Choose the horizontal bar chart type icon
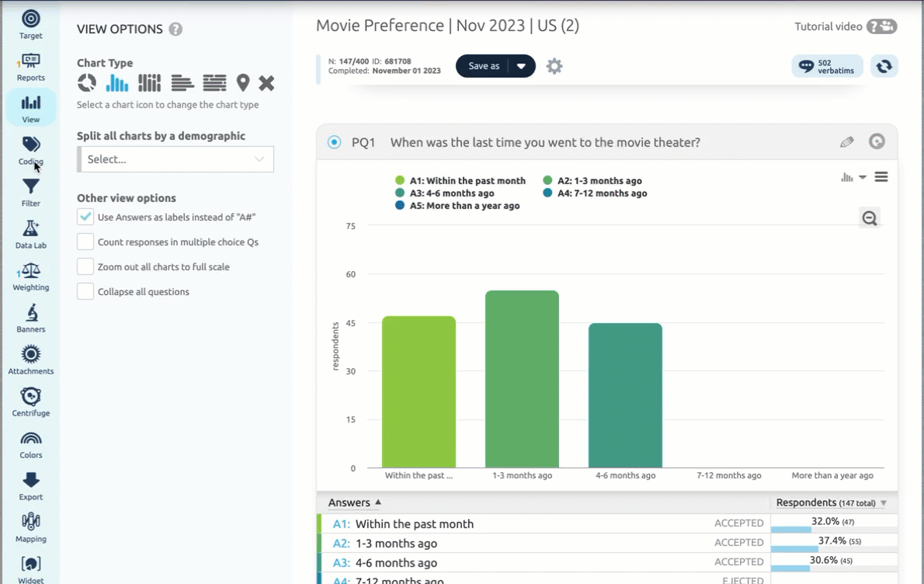The width and height of the screenshot is (924, 584). coord(182,83)
